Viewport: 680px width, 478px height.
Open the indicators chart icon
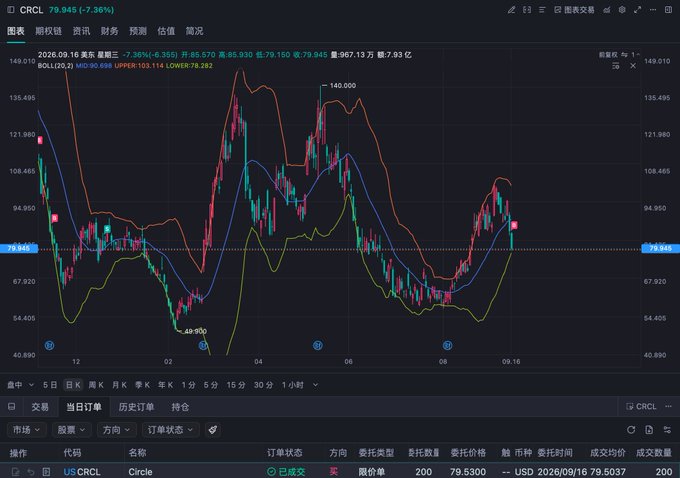(x=607, y=10)
